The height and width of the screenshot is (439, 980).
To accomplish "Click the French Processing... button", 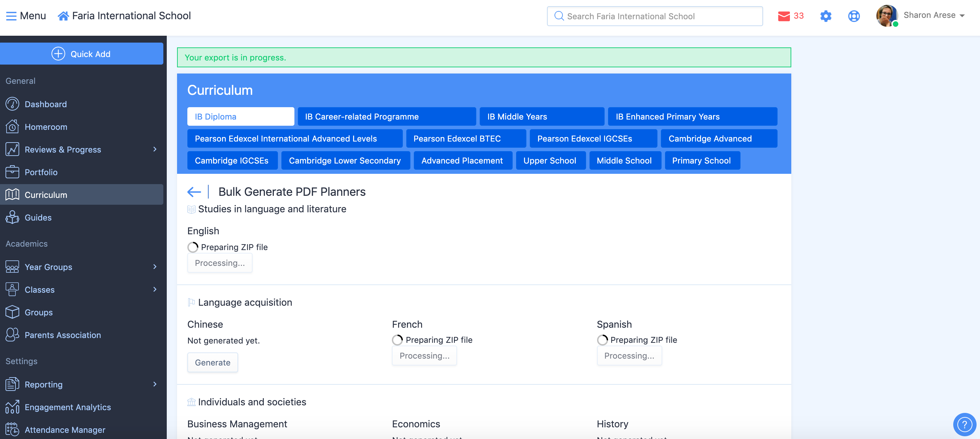I will coord(424,356).
